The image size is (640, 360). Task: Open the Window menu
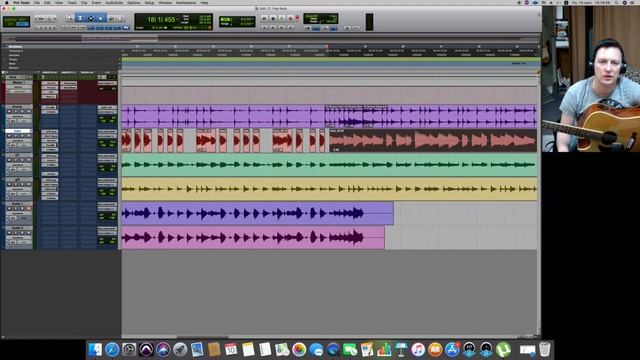[x=165, y=2]
